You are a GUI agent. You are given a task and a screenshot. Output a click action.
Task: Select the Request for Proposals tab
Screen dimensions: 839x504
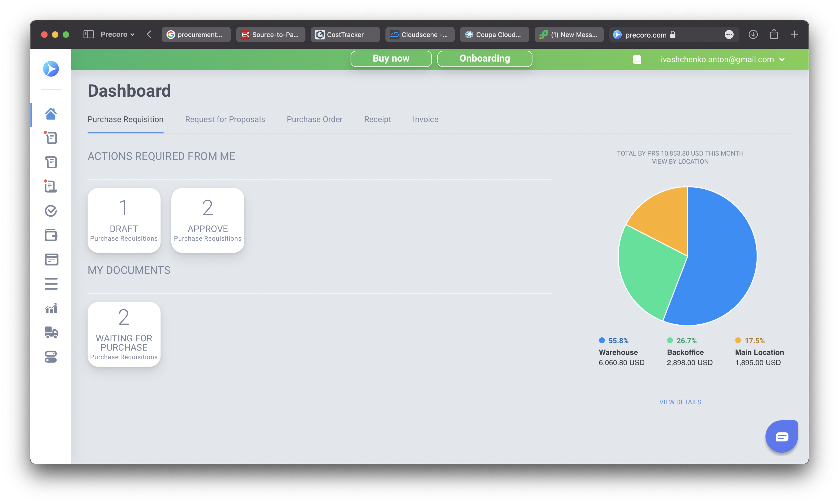click(x=225, y=120)
